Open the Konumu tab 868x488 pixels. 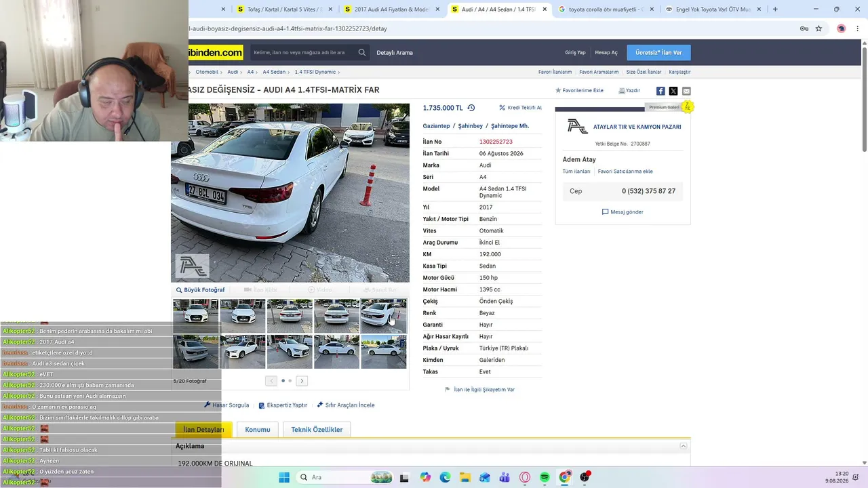(x=258, y=430)
